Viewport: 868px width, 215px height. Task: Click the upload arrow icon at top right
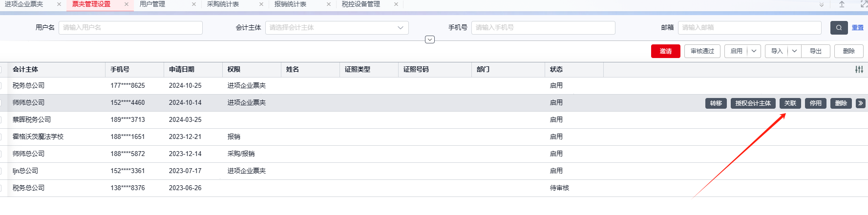point(842,4)
